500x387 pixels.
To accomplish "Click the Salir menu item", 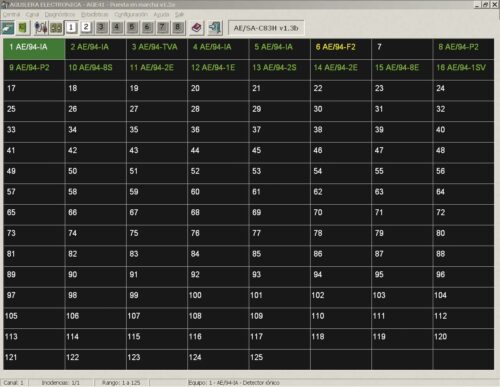I will 179,15.
